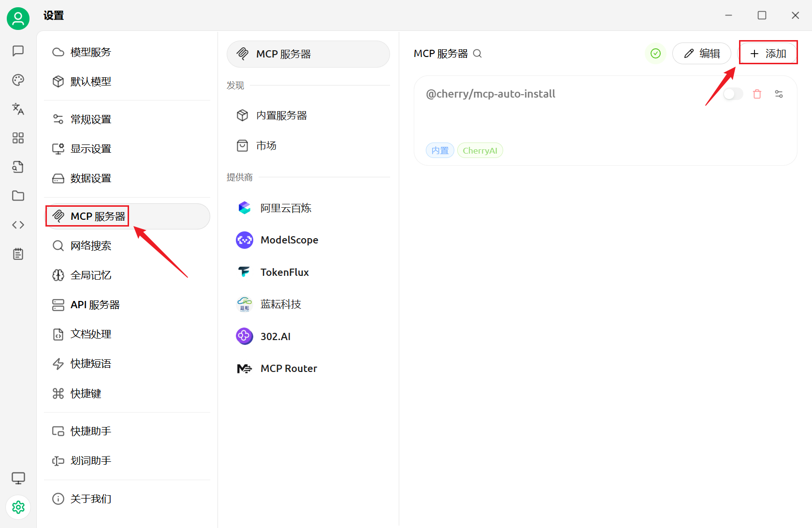This screenshot has height=528, width=812.
Task: Open 全局记忆 settings
Action: [x=127, y=275]
